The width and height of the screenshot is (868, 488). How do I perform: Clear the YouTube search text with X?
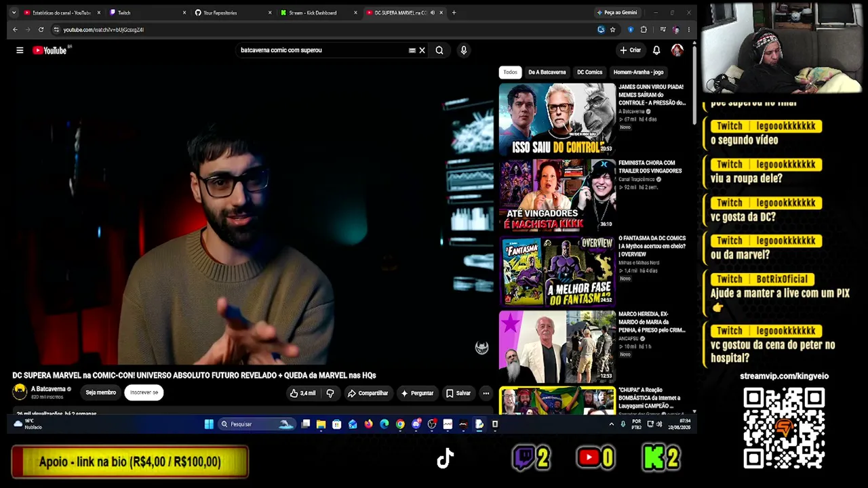click(x=422, y=50)
